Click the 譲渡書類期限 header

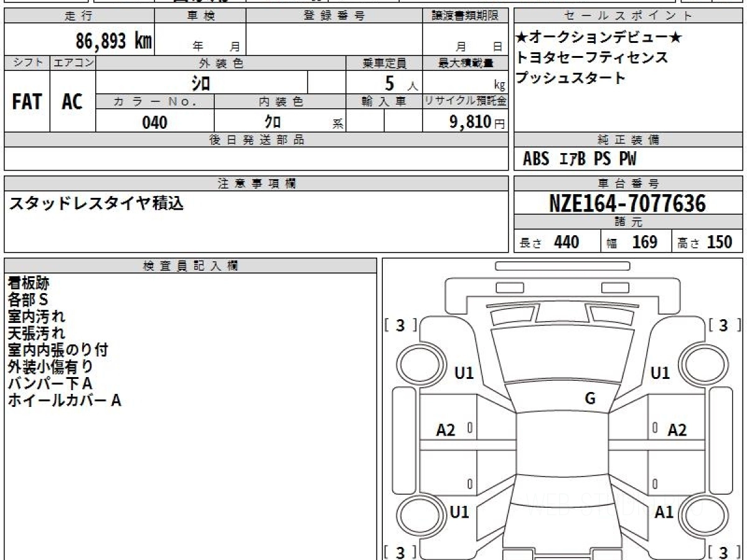click(x=466, y=16)
